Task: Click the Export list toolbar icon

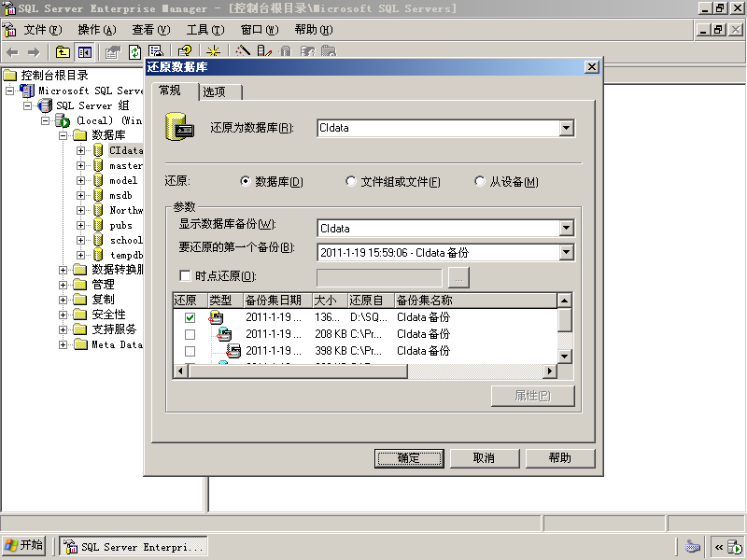Action: [155, 51]
